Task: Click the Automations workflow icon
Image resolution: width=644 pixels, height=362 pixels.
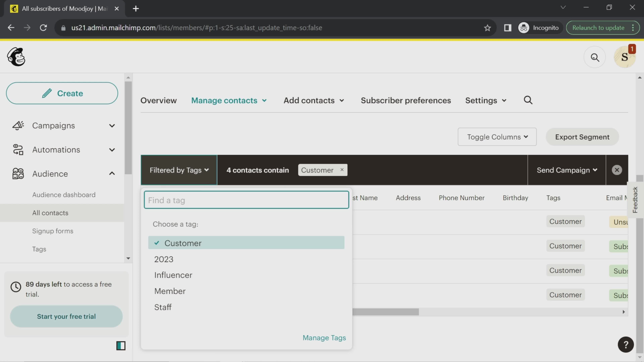Action: (18, 149)
